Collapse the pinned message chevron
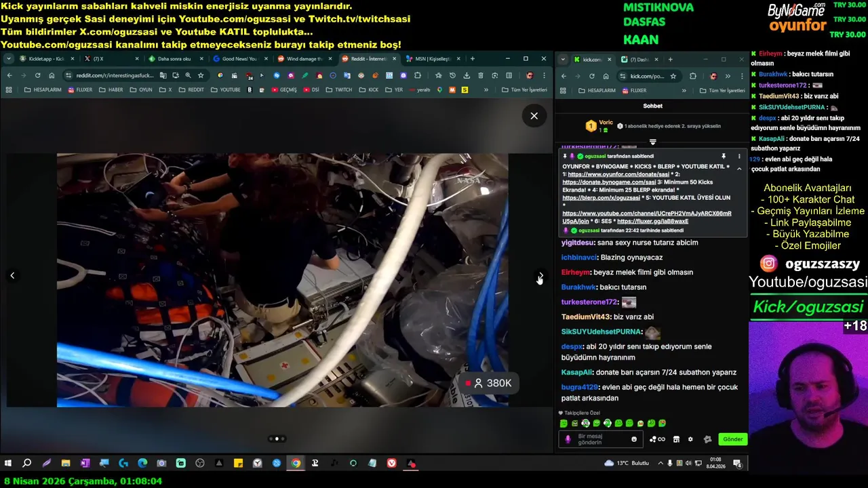 click(739, 168)
